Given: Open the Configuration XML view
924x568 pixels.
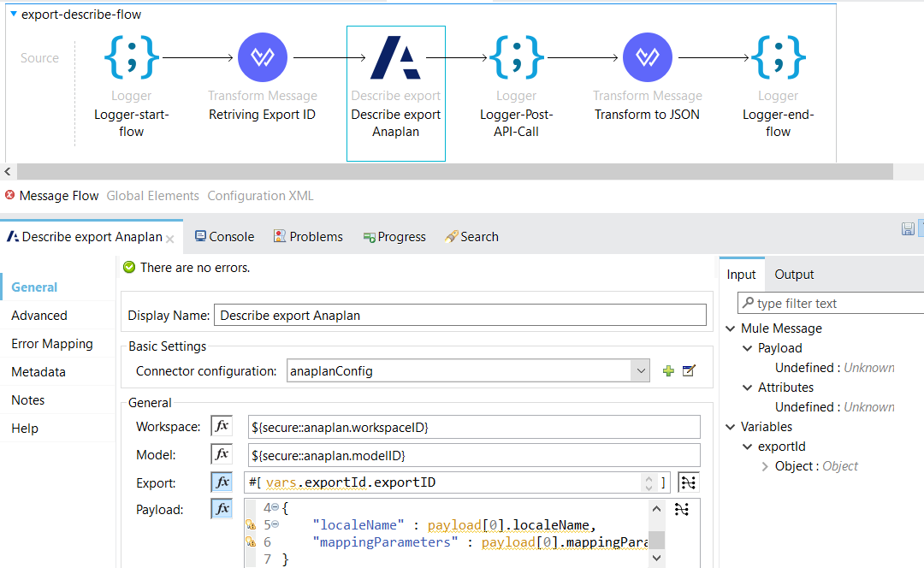Looking at the screenshot, I should 260,196.
